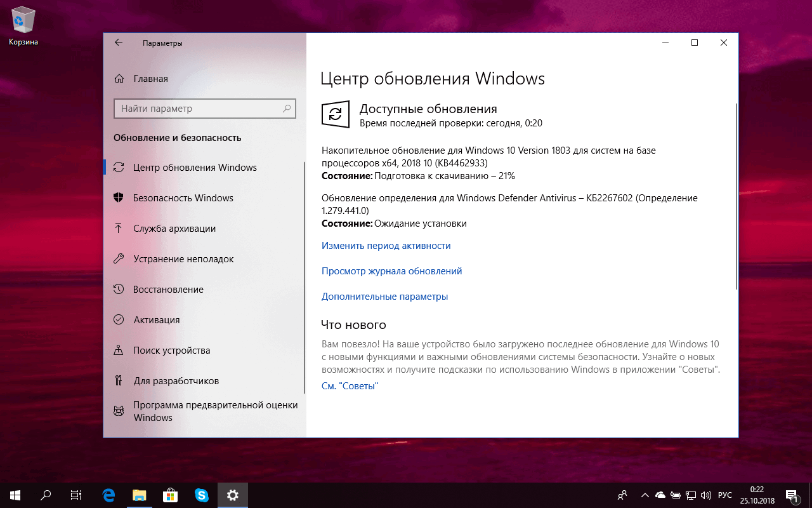Viewport: 812px width, 508px height.
Task: Open Изменить период активности link
Action: click(x=386, y=245)
